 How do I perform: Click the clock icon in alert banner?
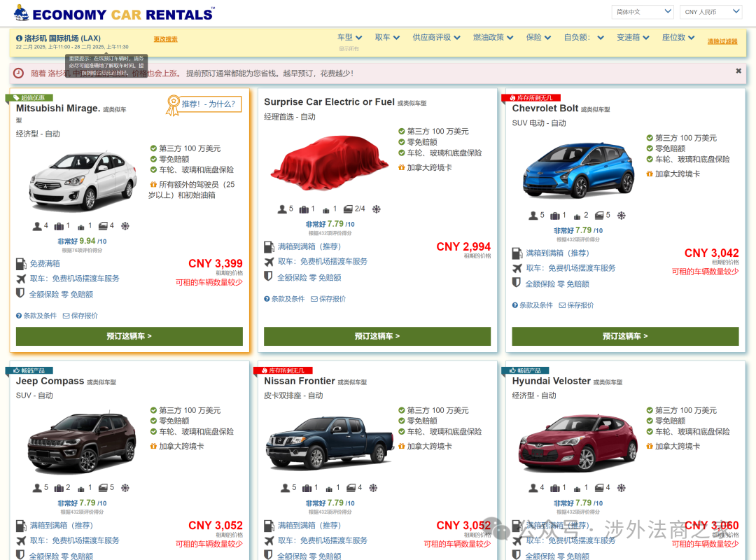pos(18,73)
